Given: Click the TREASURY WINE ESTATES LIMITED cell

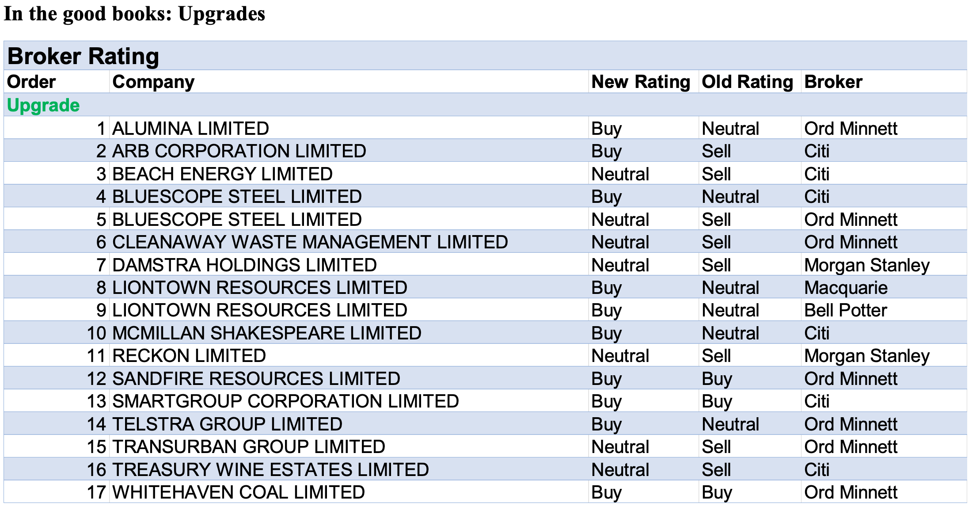Looking at the screenshot, I should coord(270,470).
